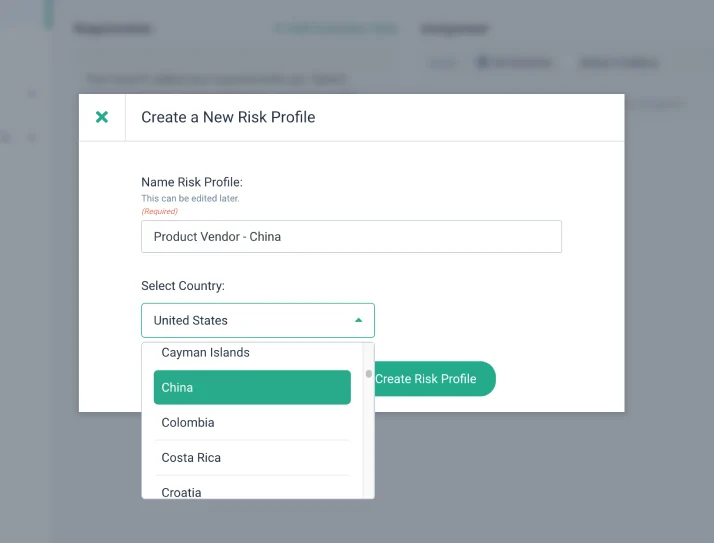Click the Name Risk Profile label
This screenshot has width=714, height=543.
pos(192,182)
